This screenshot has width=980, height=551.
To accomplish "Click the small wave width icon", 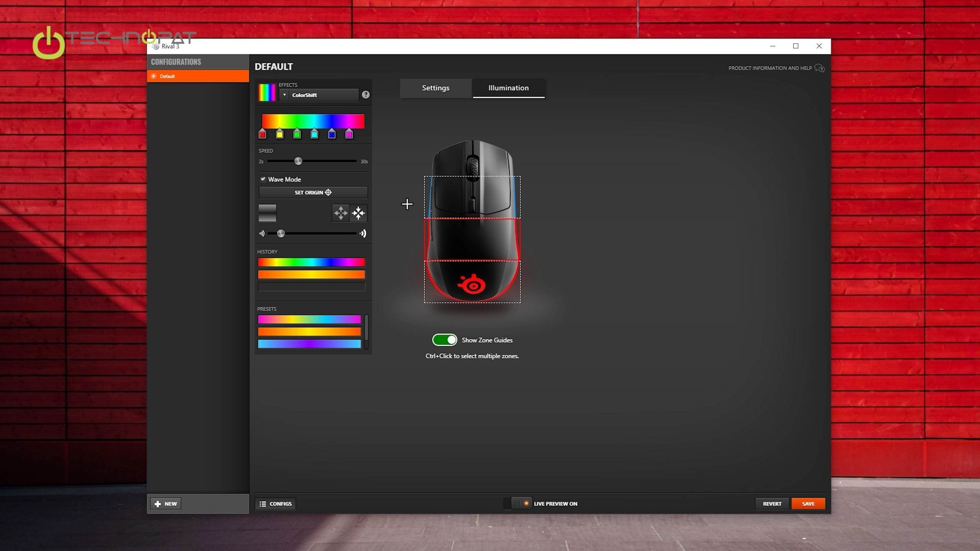I will tap(262, 233).
